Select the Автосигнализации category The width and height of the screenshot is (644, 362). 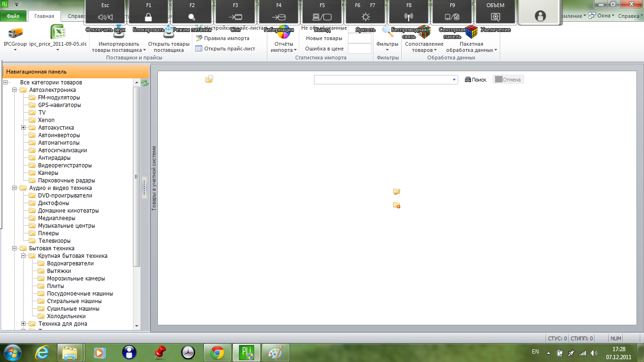click(x=63, y=150)
